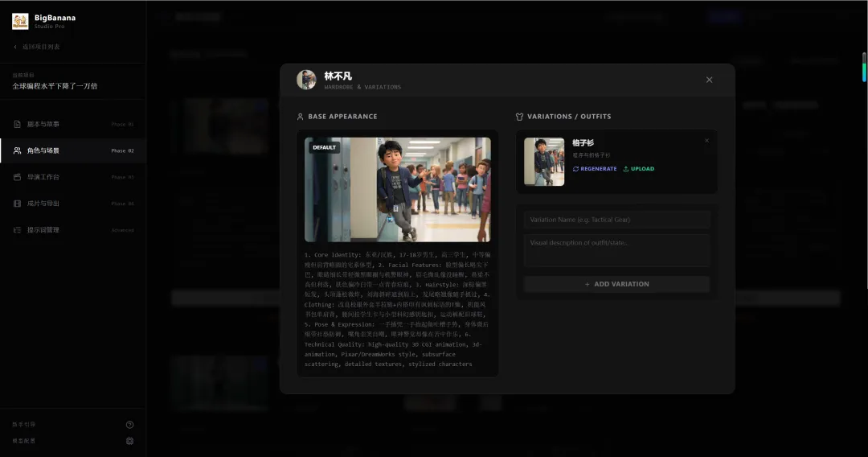The height and width of the screenshot is (457, 868).
Task: Click the shirt icon beside VARIATIONS / OUTFITS
Action: tap(519, 117)
